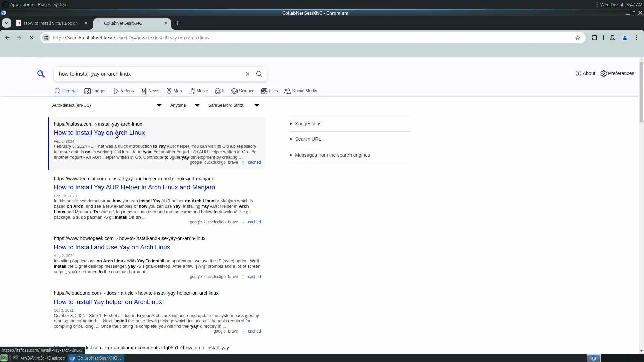Image resolution: width=644 pixels, height=362 pixels.
Task: Open the Chromium extensions puzzle icon
Action: tap(594, 38)
